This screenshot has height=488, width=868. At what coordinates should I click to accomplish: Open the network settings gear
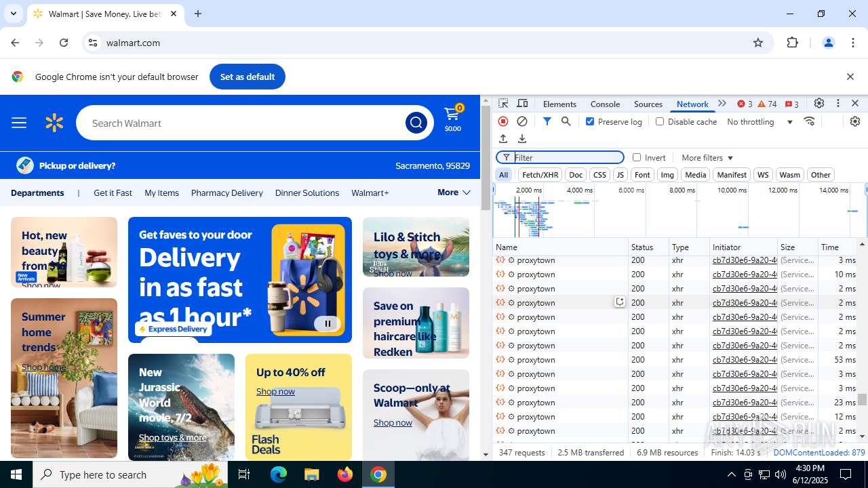tap(855, 121)
